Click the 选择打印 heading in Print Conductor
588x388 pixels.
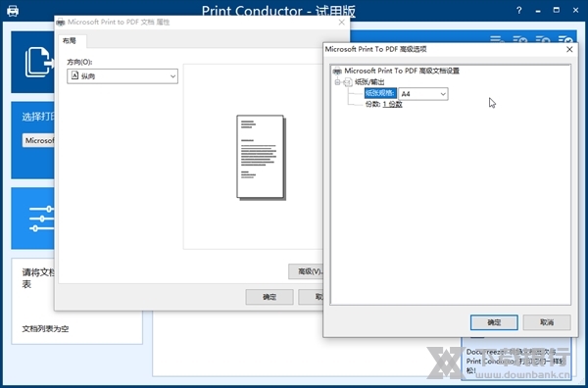(x=38, y=117)
